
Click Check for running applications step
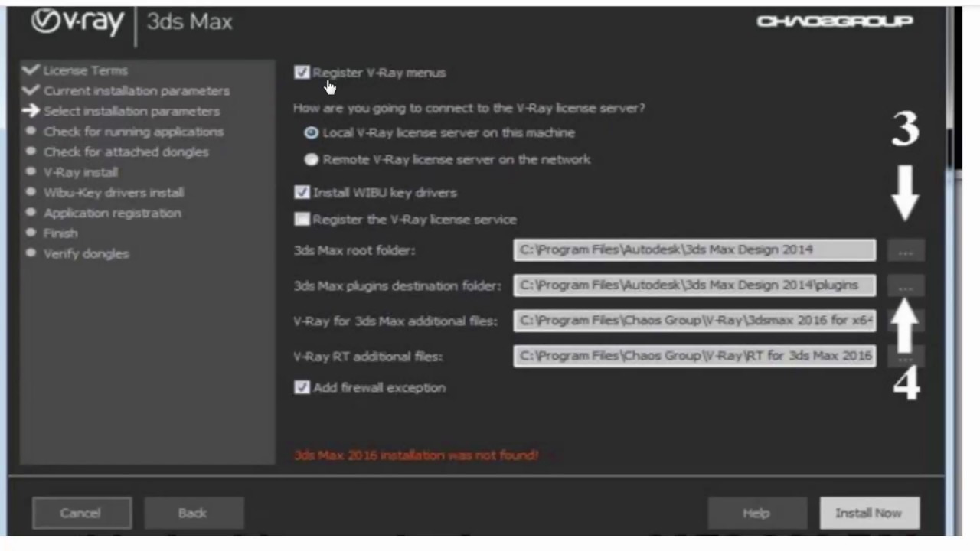click(134, 132)
